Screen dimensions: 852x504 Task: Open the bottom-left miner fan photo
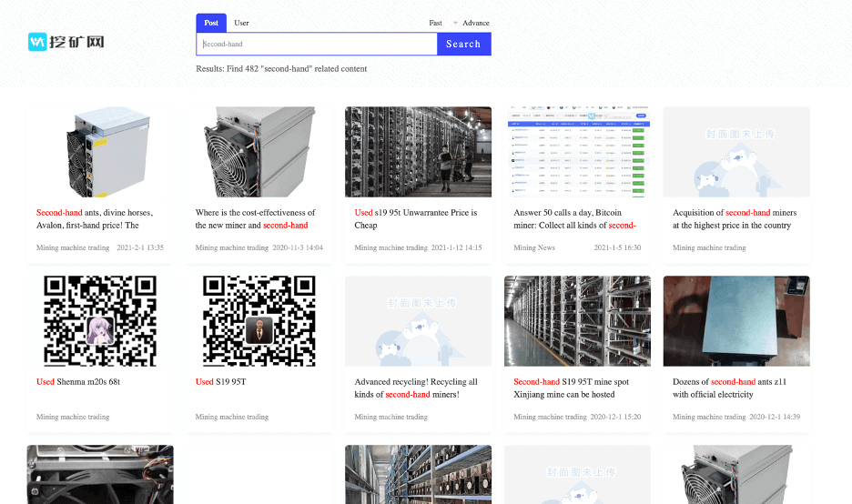(100, 475)
